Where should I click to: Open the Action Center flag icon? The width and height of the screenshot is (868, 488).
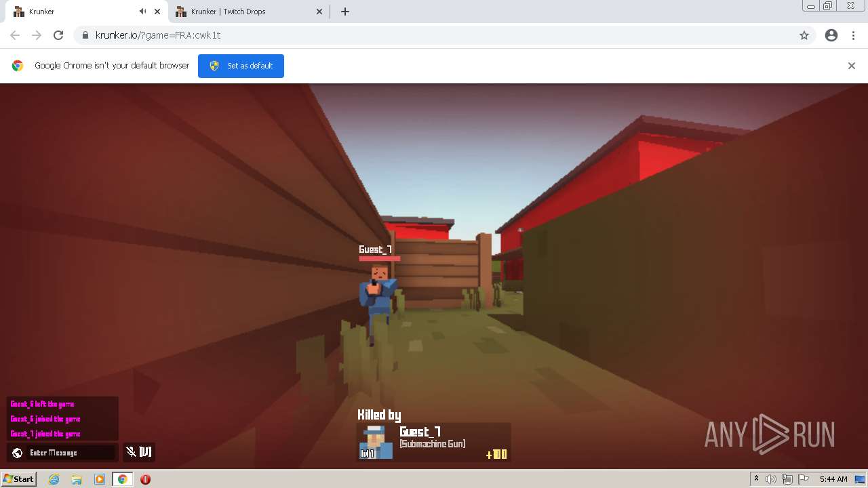(803, 479)
